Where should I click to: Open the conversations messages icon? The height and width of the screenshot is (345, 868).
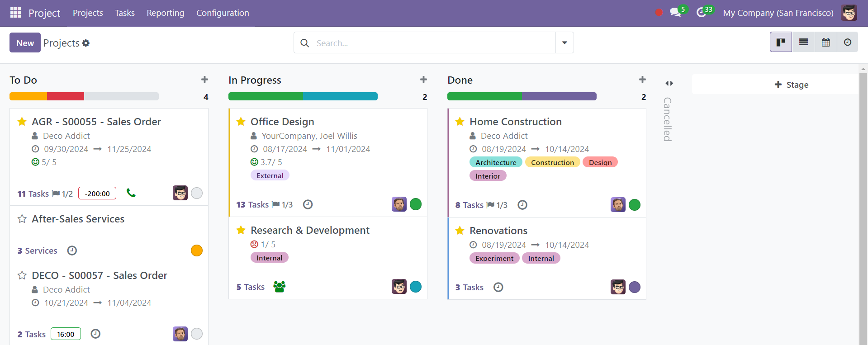pos(675,12)
